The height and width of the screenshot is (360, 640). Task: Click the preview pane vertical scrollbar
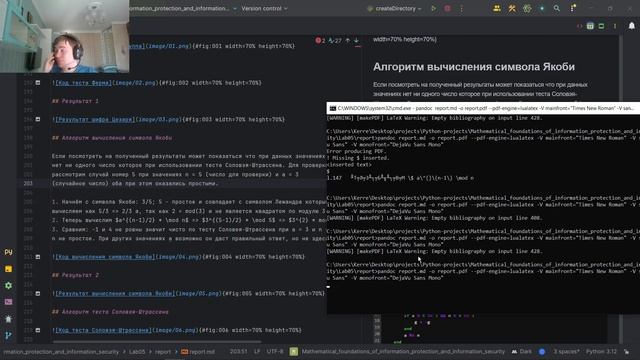pyautogui.click(x=621, y=188)
